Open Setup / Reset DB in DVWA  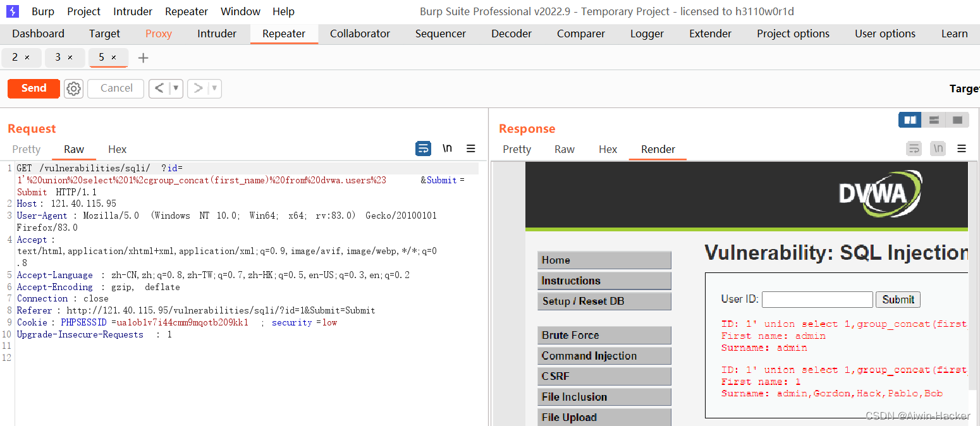[604, 301]
